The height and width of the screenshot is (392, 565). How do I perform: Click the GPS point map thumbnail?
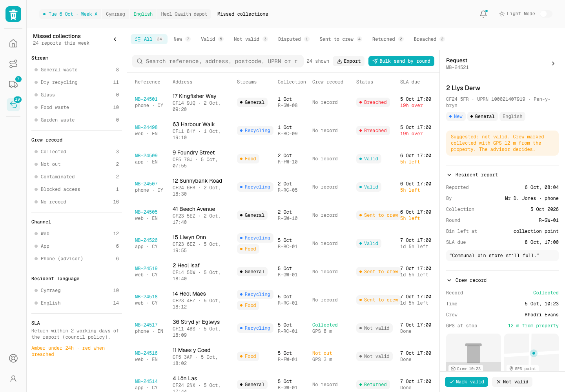pos(531,352)
